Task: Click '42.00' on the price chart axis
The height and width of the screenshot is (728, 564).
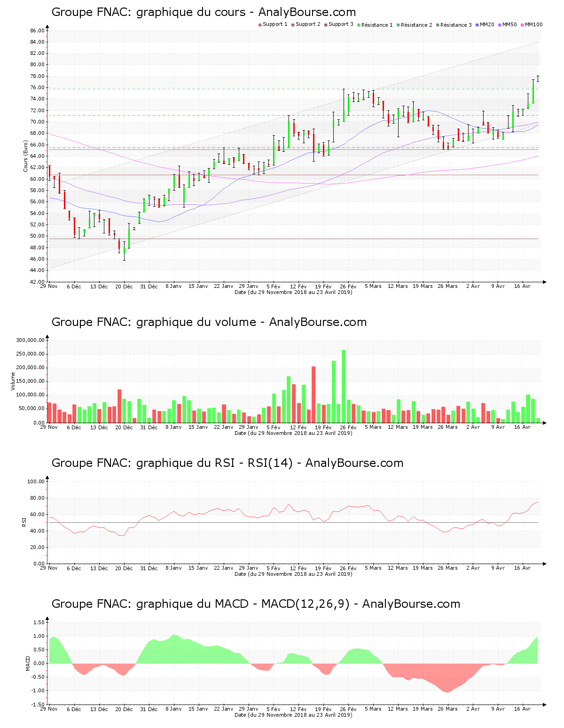Action: click(x=38, y=282)
